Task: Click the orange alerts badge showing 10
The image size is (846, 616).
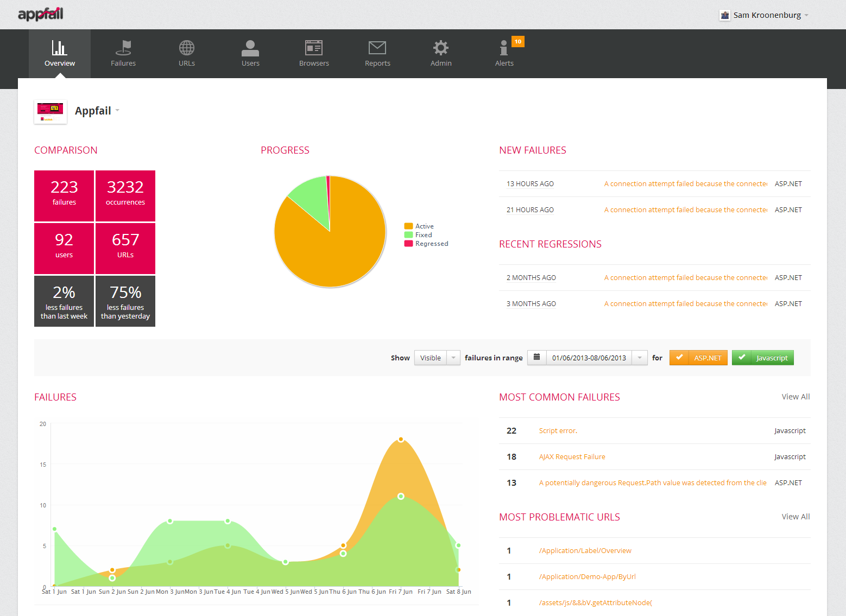Action: pyautogui.click(x=518, y=41)
